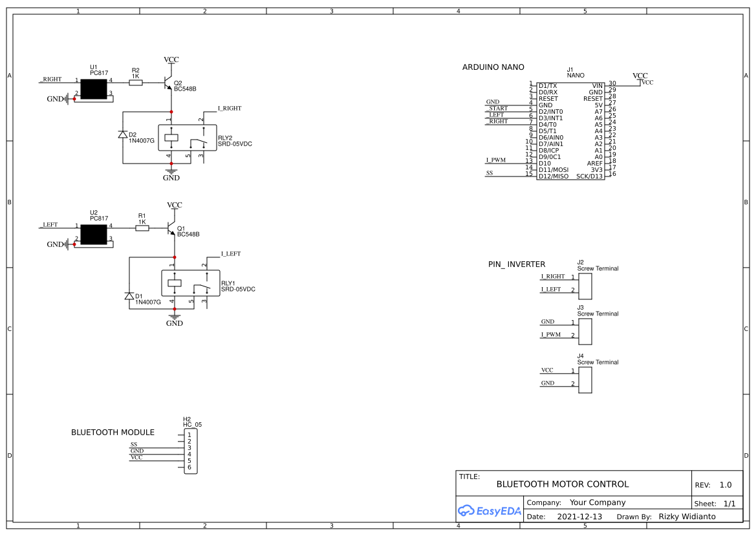This screenshot has width=756, height=536.
Task: Select the I_PWM net label near pin D10
Action: click(x=495, y=160)
